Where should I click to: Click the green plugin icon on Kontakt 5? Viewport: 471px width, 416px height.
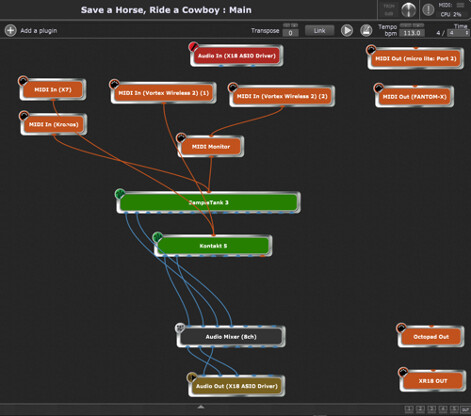pyautogui.click(x=157, y=237)
